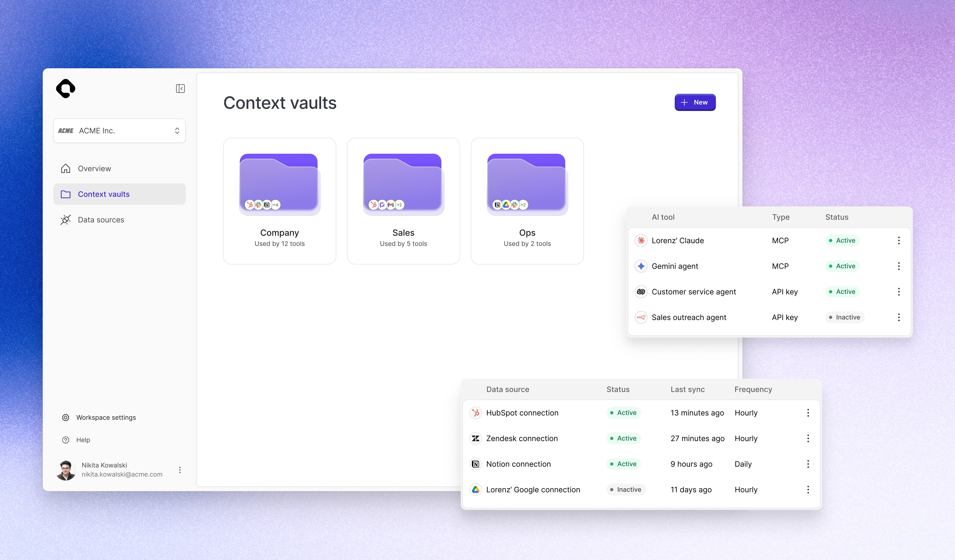Click the Zendesk connection icon
The image size is (955, 560).
(x=476, y=438)
